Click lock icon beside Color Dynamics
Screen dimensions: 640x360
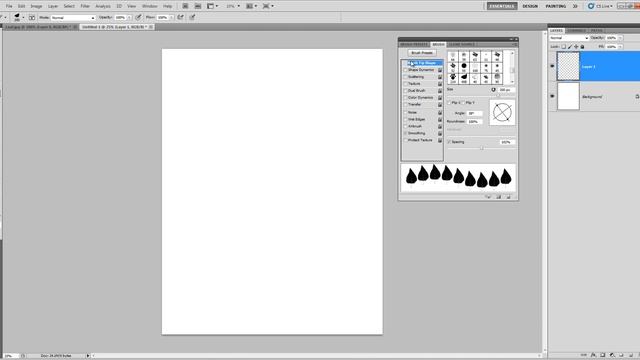pyautogui.click(x=440, y=98)
